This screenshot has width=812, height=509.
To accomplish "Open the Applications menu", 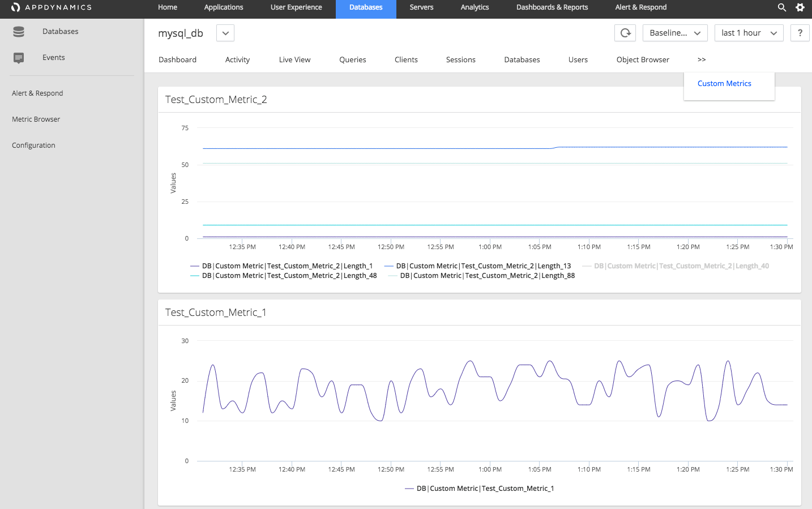I will coord(224,7).
